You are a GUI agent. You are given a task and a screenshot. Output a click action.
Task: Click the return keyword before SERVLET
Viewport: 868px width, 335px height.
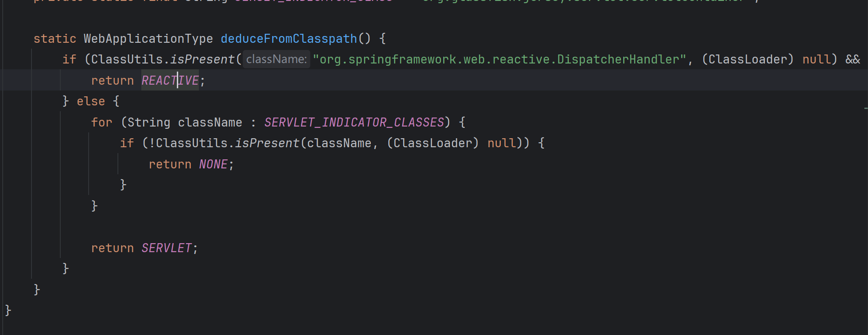coord(112,248)
